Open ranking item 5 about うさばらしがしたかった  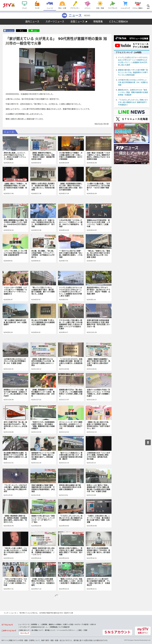coord(133,102)
